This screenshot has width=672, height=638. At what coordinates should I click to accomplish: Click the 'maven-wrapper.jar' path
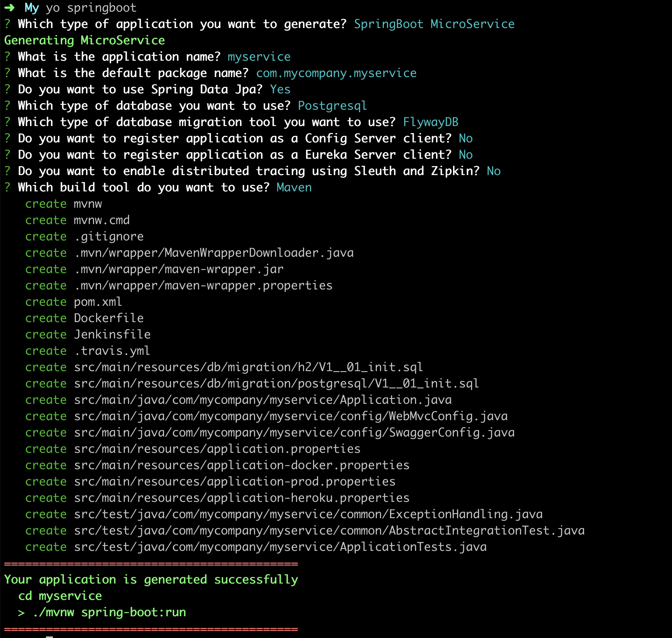point(179,269)
